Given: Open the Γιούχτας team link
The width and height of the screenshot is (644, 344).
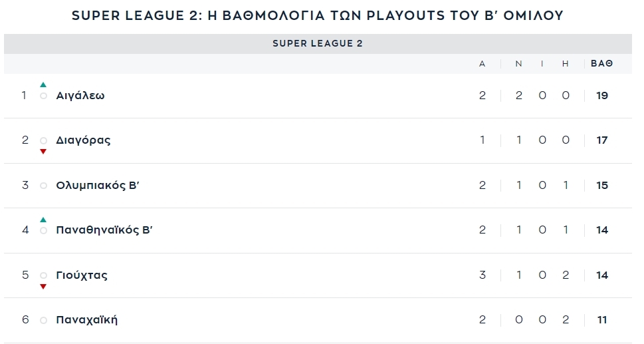Looking at the screenshot, I should tap(81, 275).
